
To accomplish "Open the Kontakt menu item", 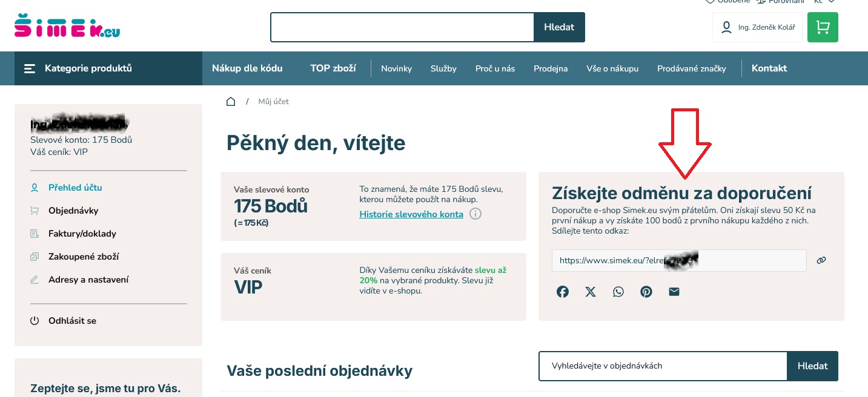I will coord(769,68).
